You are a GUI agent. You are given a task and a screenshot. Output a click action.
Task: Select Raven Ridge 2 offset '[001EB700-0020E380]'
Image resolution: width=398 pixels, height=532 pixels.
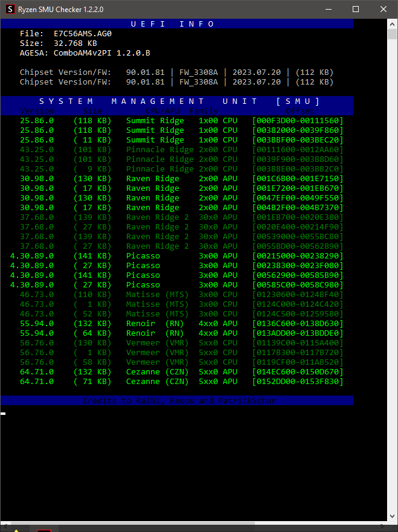298,217
